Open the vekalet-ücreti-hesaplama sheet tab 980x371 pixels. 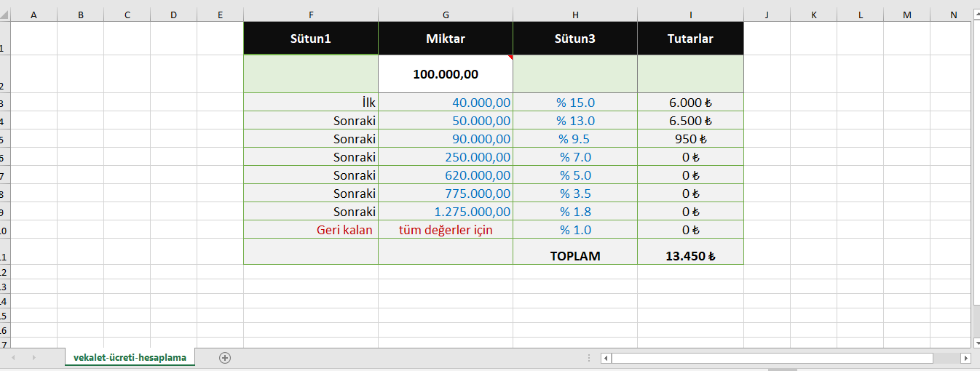[130, 357]
